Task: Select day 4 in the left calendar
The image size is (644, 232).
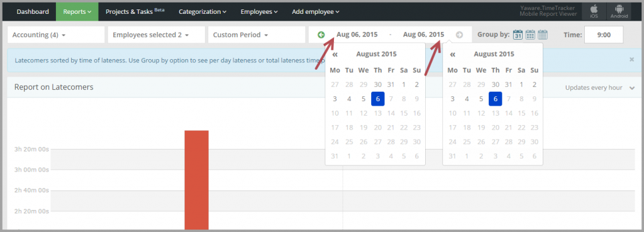Action: click(x=349, y=99)
